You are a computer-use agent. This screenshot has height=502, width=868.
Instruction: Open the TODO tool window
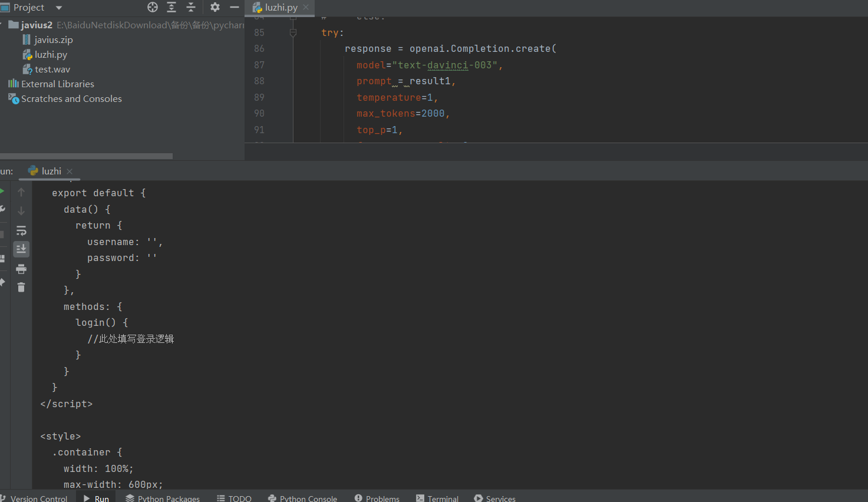pyautogui.click(x=234, y=498)
